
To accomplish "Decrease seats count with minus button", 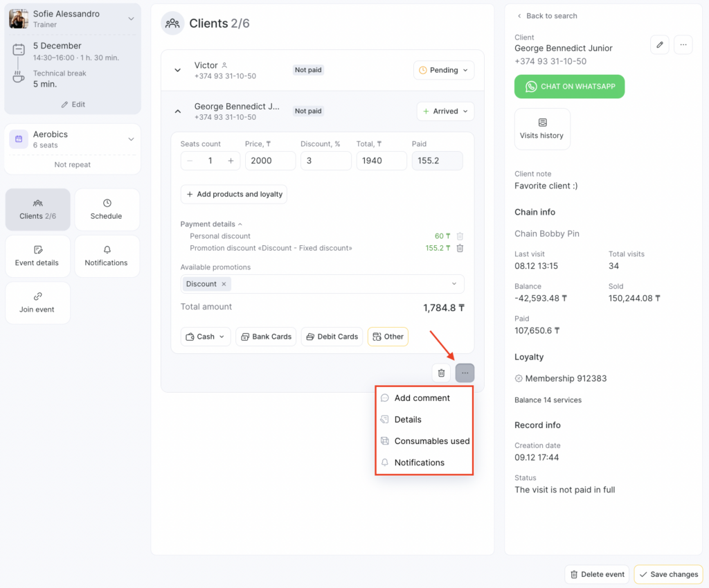I will 190,161.
